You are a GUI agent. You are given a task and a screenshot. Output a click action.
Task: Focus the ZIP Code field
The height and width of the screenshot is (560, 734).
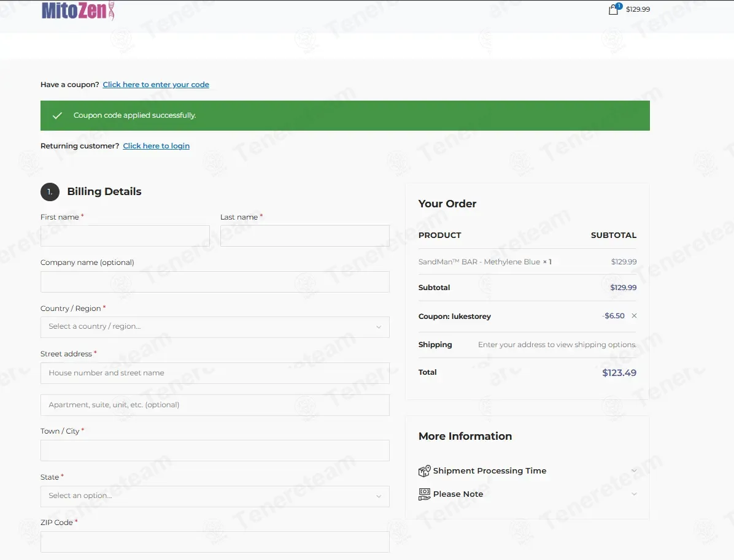215,542
